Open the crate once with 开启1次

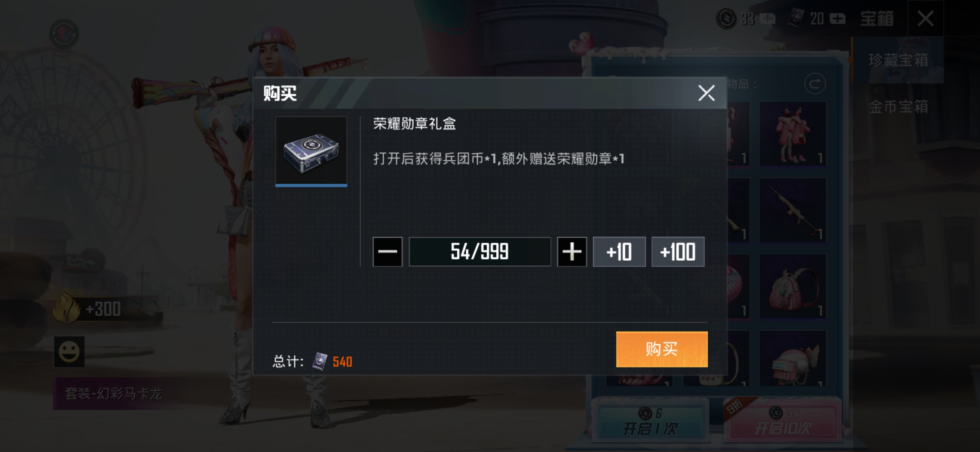pyautogui.click(x=650, y=421)
